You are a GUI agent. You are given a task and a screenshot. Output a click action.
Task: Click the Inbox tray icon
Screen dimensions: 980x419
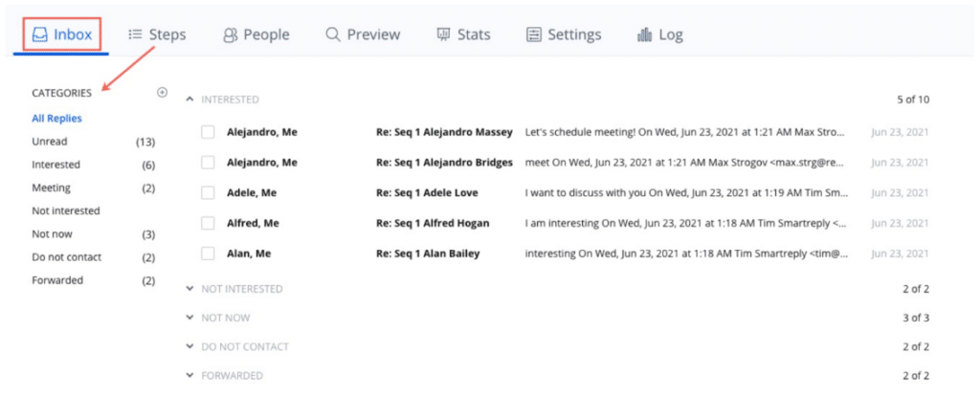[40, 34]
